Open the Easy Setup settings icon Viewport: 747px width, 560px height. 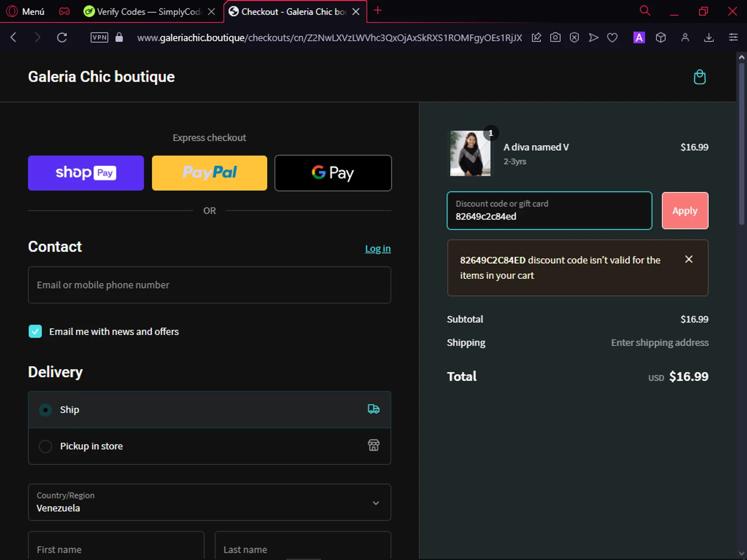(733, 37)
